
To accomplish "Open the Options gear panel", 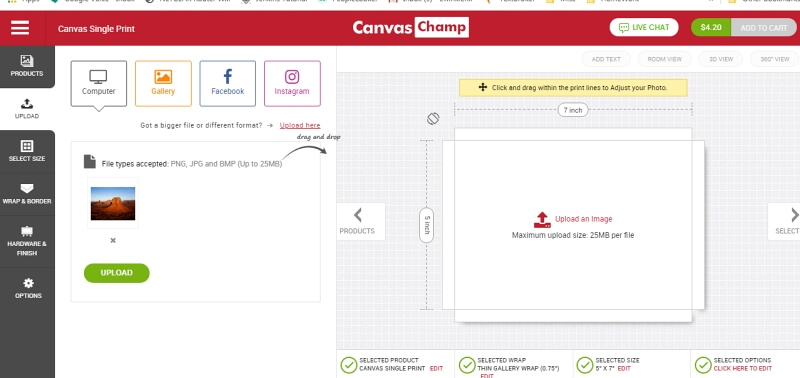I will (x=27, y=288).
